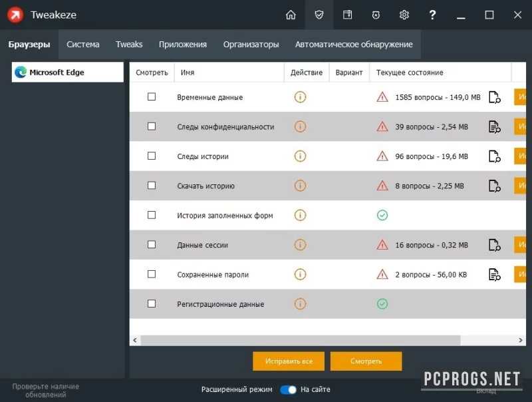
Task: View details document icon for Сохраненные пароли
Action: click(494, 275)
